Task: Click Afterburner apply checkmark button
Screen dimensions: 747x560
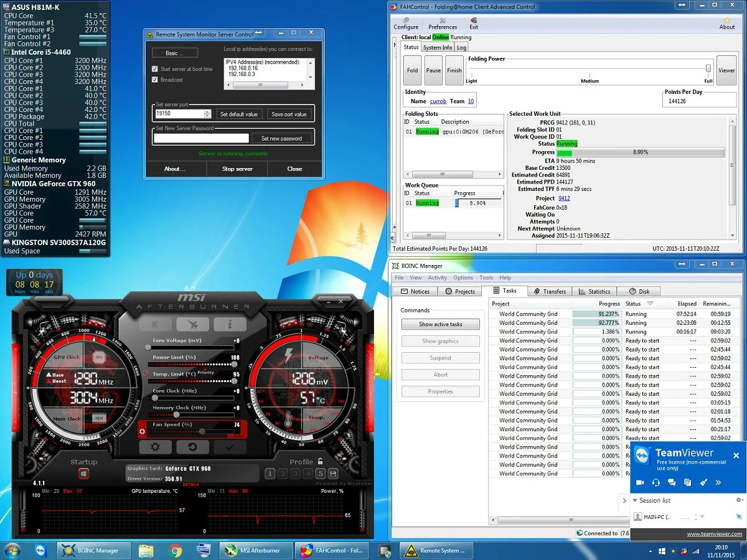Action: coord(230,447)
